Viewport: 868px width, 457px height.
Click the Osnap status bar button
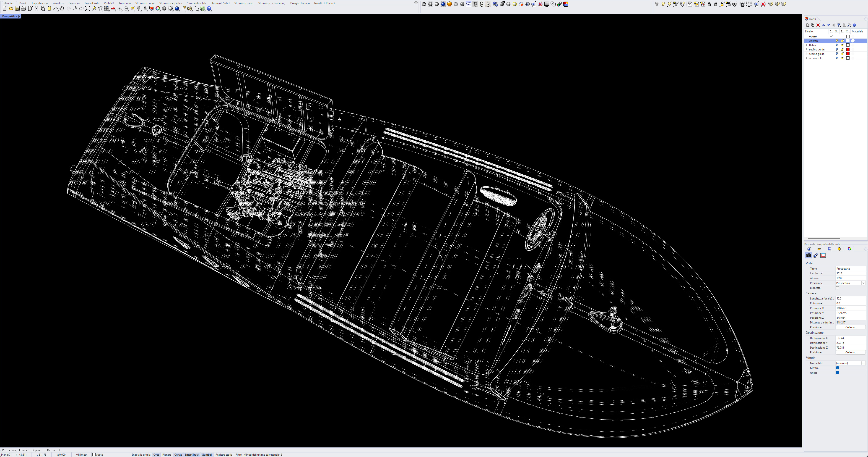tap(178, 455)
